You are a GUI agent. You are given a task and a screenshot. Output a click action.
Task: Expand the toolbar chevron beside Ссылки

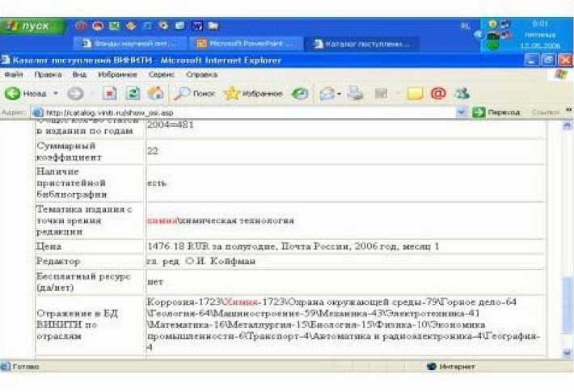point(568,110)
